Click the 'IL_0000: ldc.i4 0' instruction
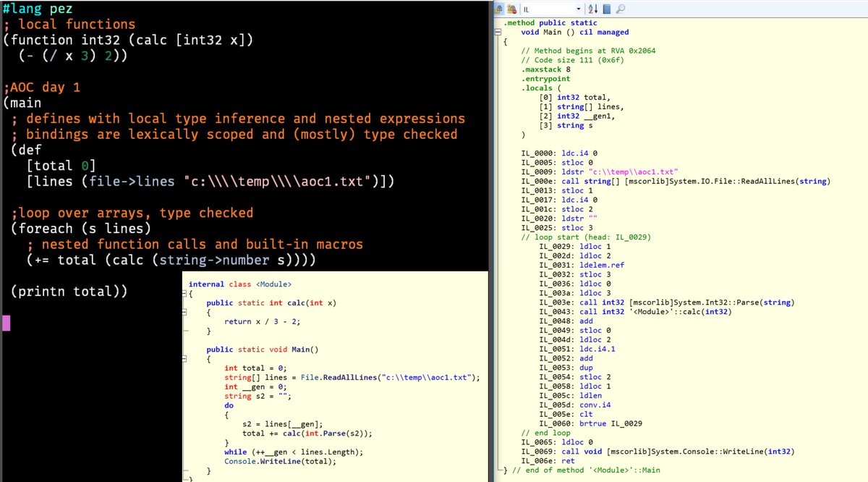This screenshot has width=868, height=482. (559, 153)
